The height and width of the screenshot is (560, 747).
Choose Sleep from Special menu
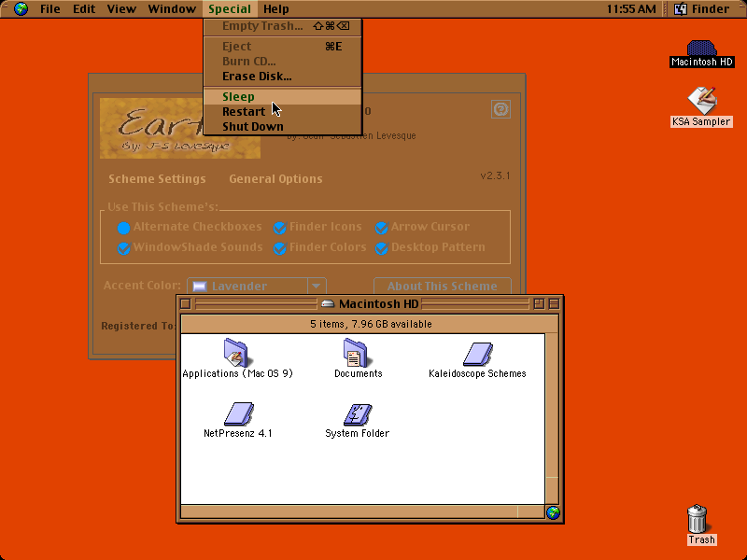point(283,97)
